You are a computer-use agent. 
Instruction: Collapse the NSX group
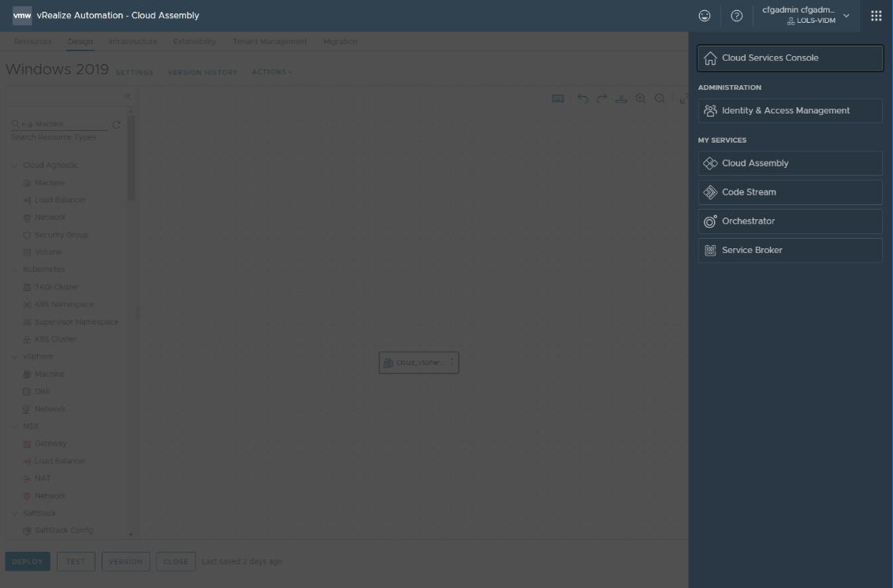15,426
